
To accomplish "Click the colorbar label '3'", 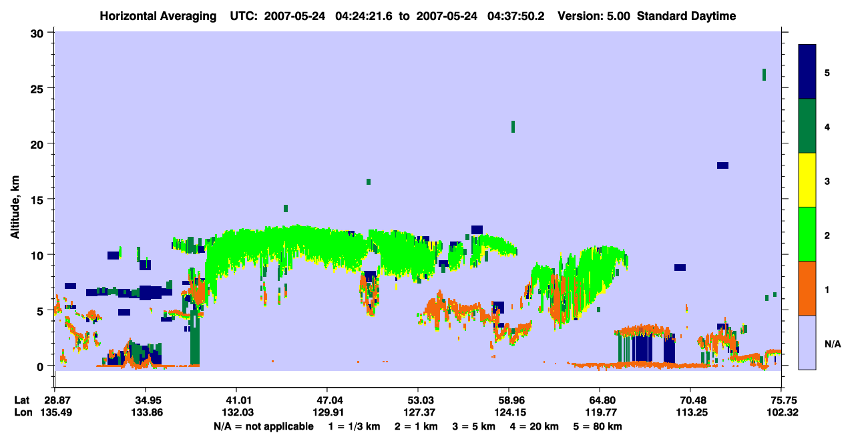I will (x=827, y=181).
